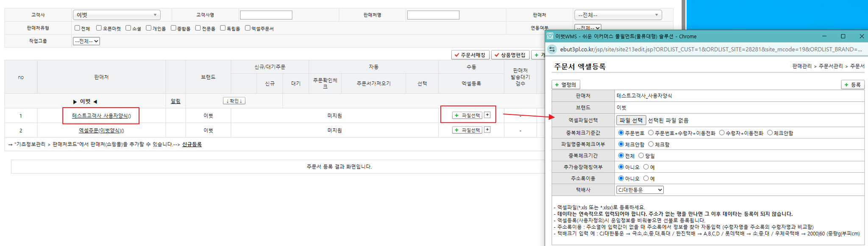
Task: Select 체크안함 radio for 파일명중복체크여부
Action: (621, 144)
